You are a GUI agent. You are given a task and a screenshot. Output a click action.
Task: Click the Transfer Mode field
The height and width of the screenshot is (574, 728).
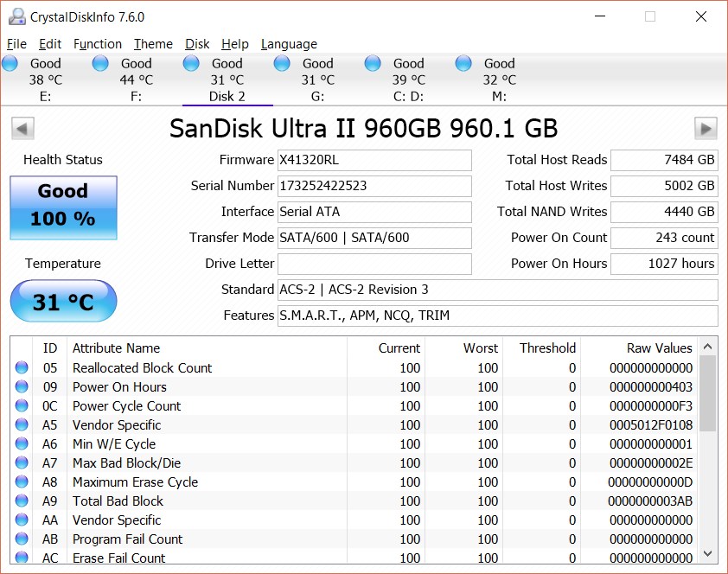[374, 238]
